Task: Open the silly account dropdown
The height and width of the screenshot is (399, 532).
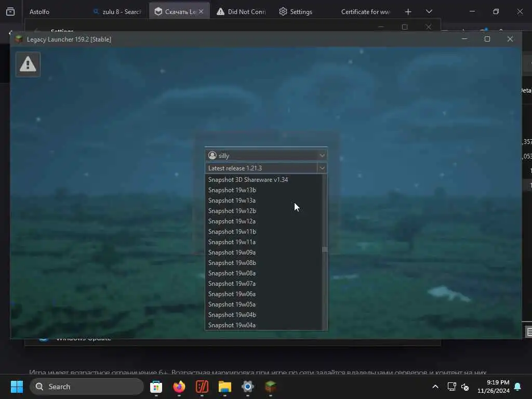Action: click(266, 155)
